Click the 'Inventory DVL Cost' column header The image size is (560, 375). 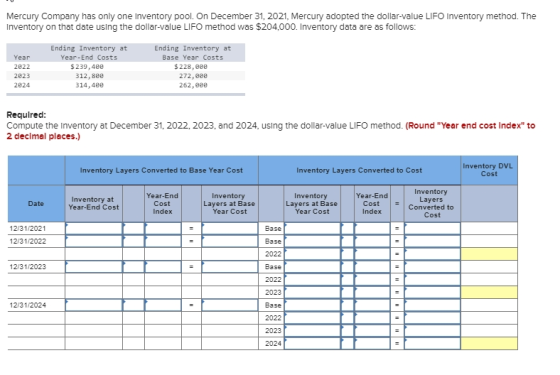click(488, 170)
